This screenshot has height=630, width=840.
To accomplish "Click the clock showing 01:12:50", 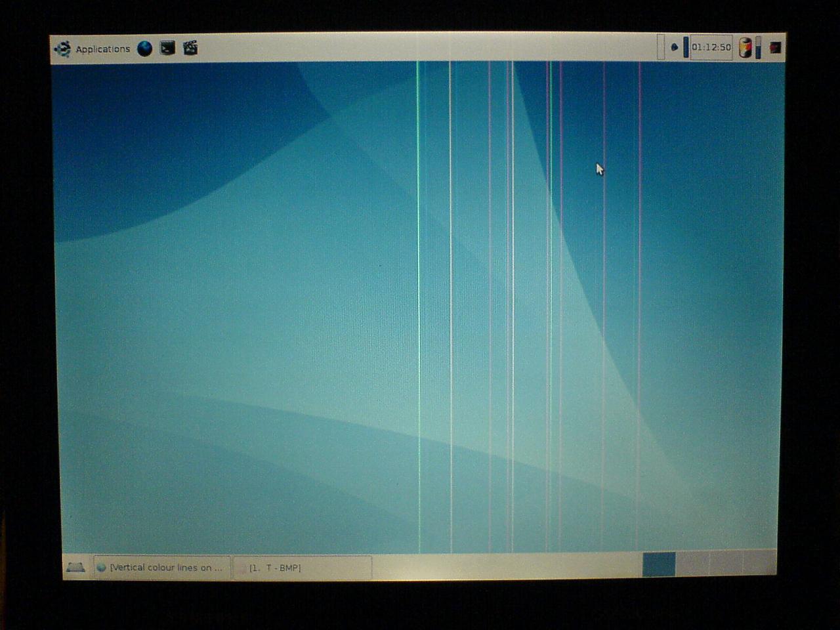I will tap(711, 47).
